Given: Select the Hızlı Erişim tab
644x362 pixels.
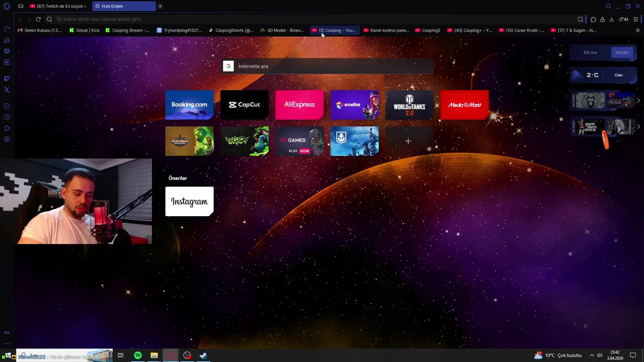Looking at the screenshot, I should click(124, 6).
